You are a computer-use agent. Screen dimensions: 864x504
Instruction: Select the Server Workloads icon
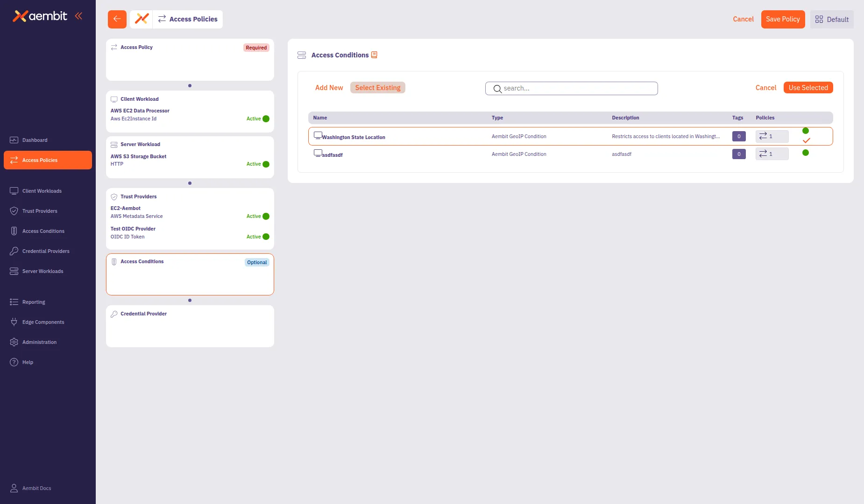(x=14, y=271)
